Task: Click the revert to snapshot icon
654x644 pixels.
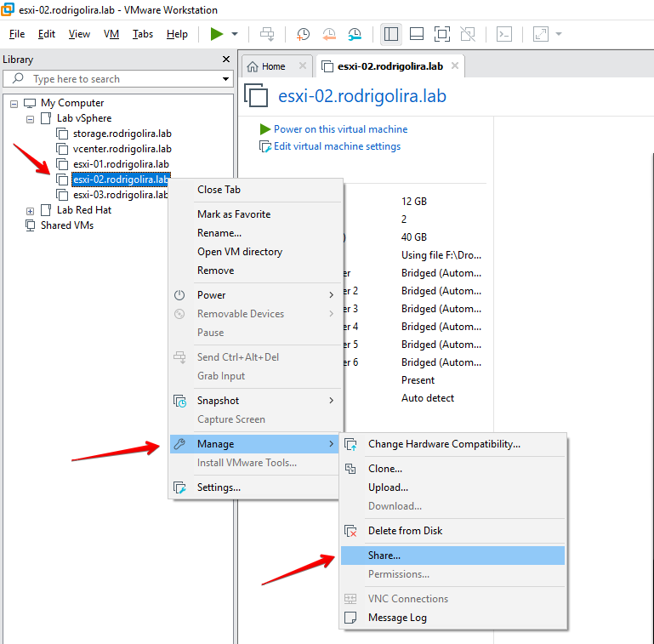Action: pos(329,34)
